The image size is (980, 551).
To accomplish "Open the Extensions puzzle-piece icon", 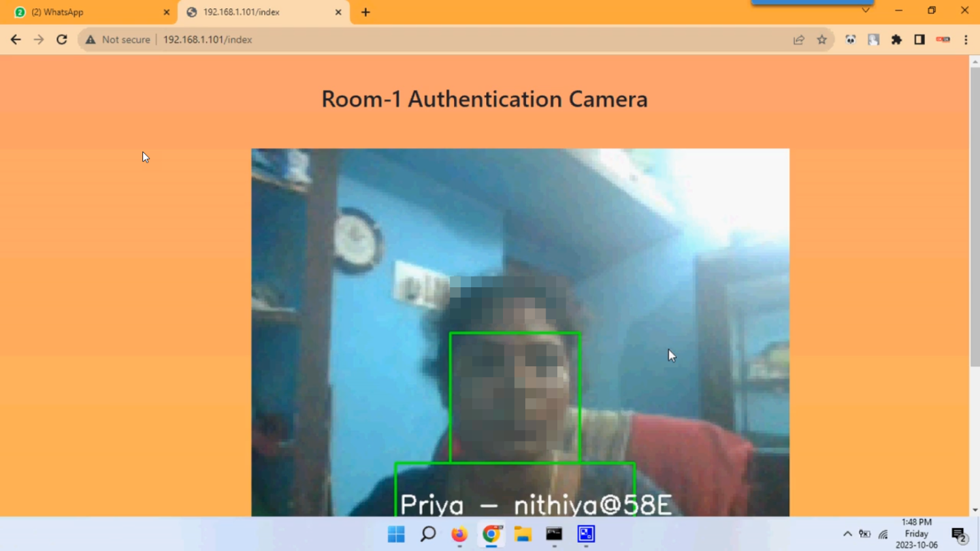I will point(896,39).
